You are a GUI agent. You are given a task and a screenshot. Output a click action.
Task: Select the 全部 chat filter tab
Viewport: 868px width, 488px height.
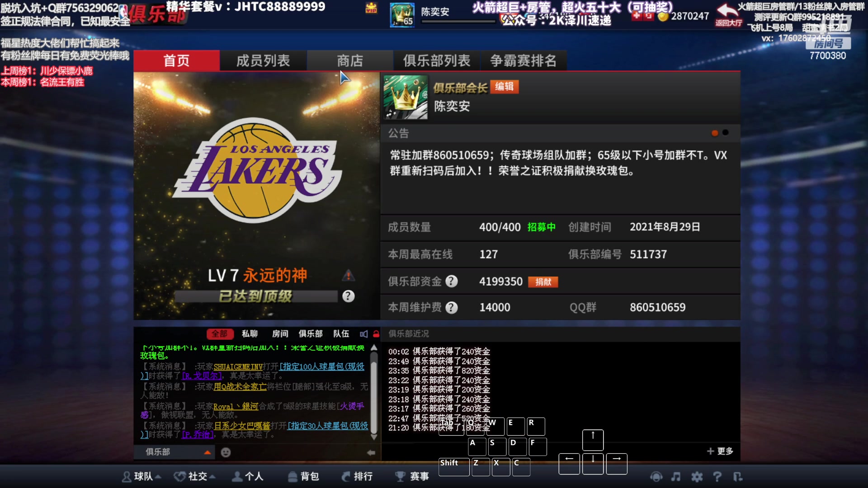(x=220, y=334)
